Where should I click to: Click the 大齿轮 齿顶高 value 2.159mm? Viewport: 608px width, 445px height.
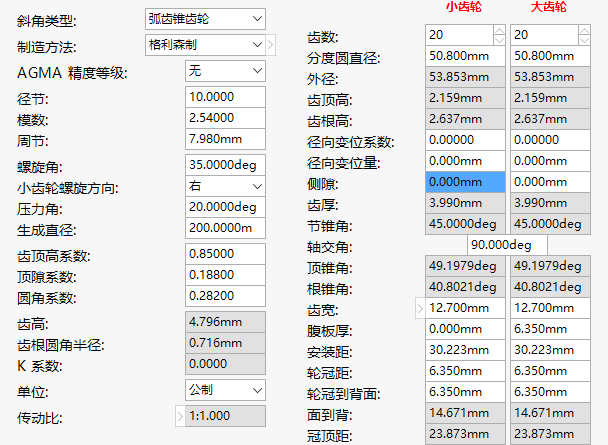point(551,98)
